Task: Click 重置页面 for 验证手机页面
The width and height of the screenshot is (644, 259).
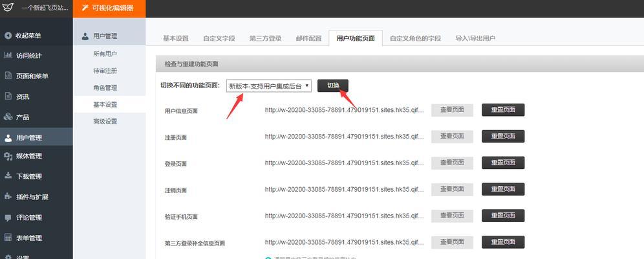Action: (x=503, y=216)
